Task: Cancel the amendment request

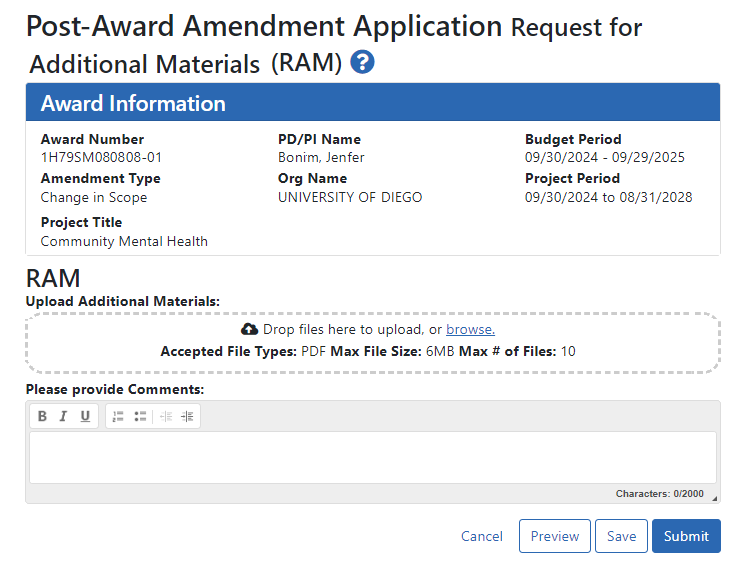Action: pos(482,536)
